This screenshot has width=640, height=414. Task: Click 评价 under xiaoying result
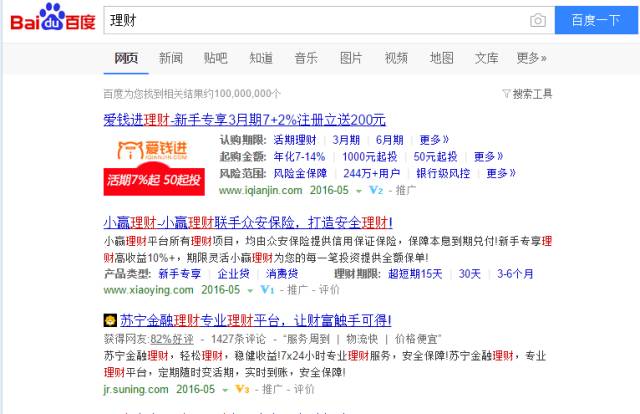tap(329, 290)
